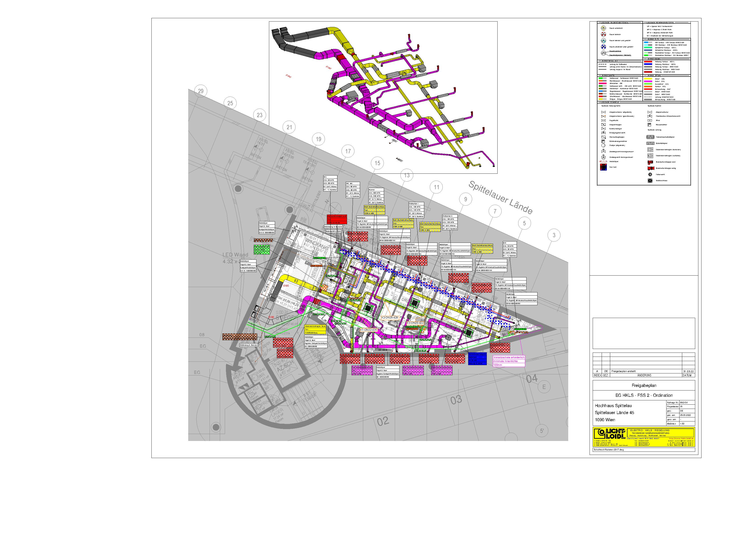The height and width of the screenshot is (535, 756).
Task: Click grid axis bubble number 29
Action: [x=201, y=91]
